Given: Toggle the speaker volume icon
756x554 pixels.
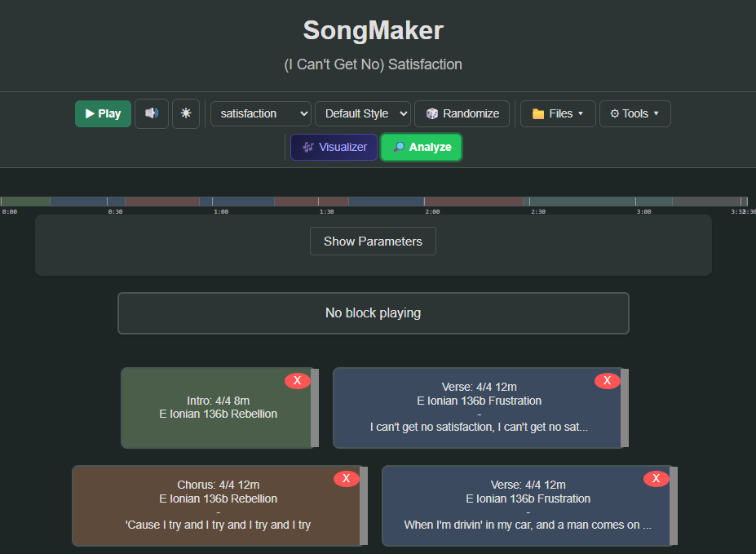Looking at the screenshot, I should [152, 113].
